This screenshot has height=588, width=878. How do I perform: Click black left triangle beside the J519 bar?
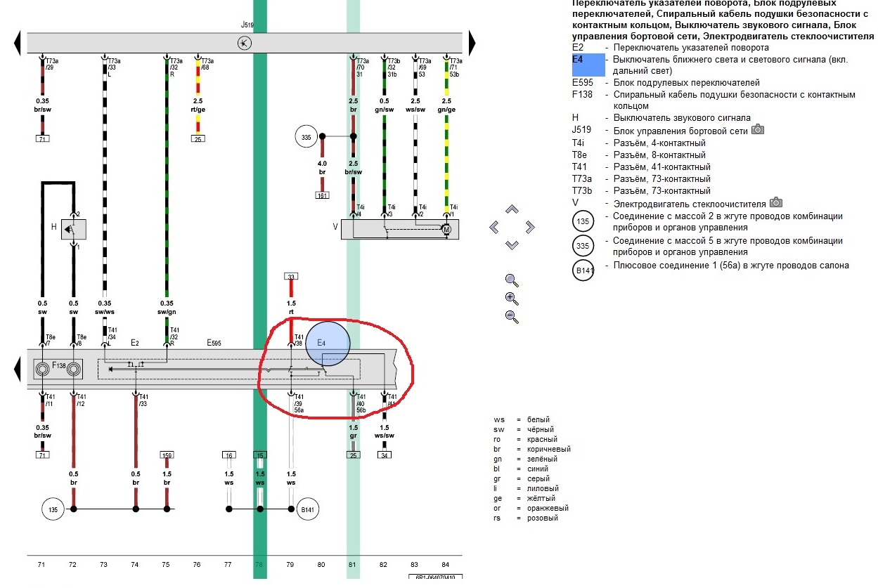point(17,44)
